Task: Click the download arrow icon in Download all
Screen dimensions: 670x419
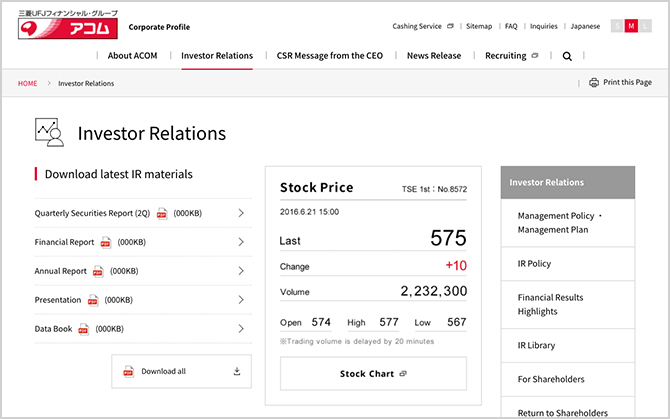Action: click(x=237, y=371)
